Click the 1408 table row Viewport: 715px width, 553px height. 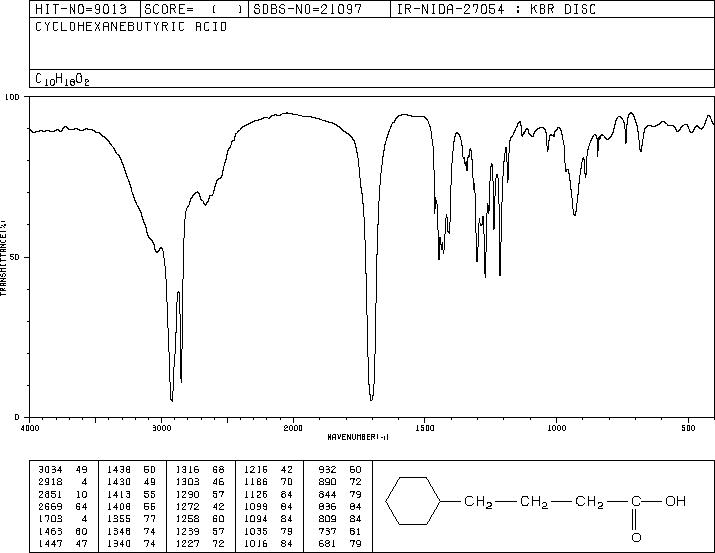(131, 506)
